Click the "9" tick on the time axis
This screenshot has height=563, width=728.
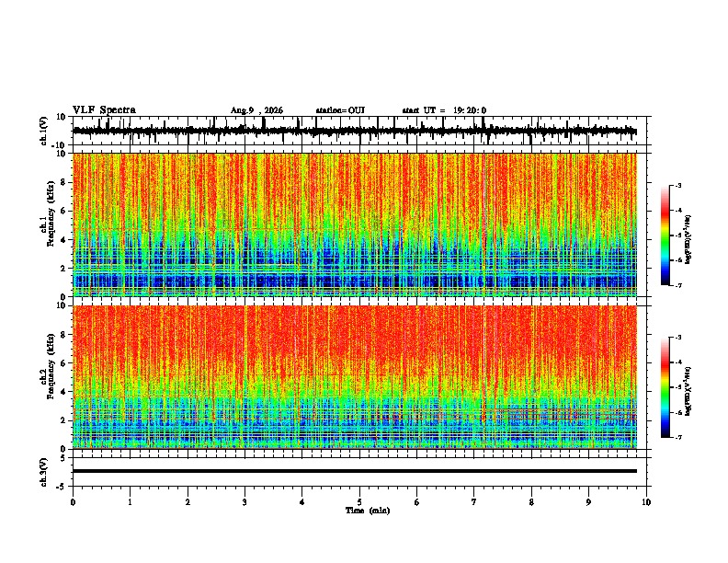588,502
